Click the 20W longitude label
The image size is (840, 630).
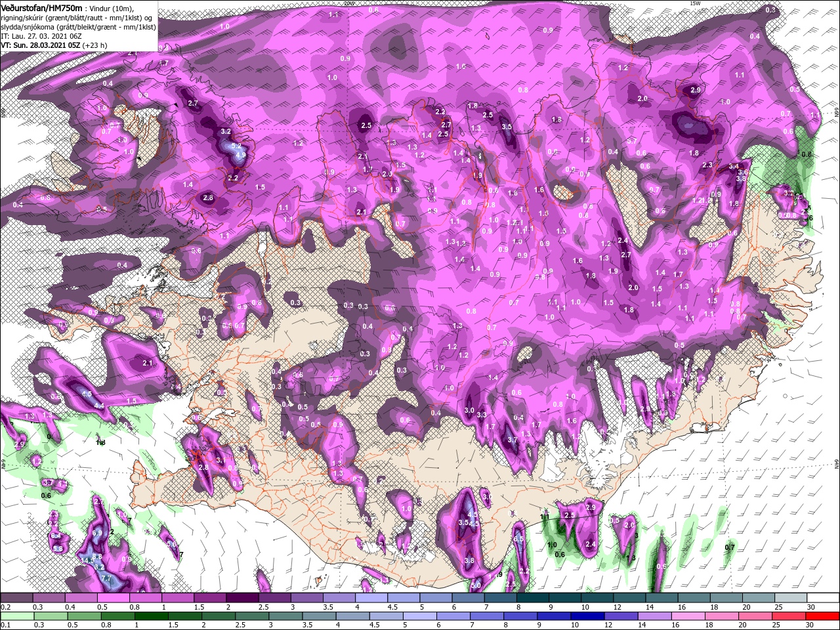349,3
